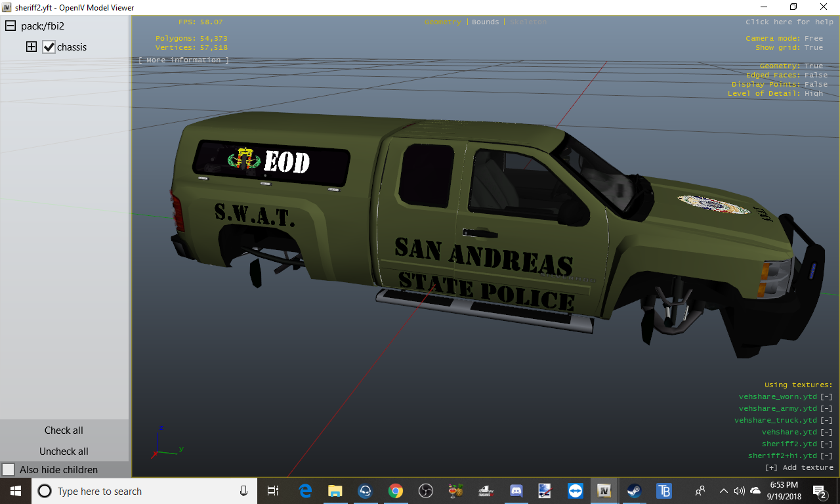
Task: Open the Click here for help link
Action: pyautogui.click(x=789, y=22)
